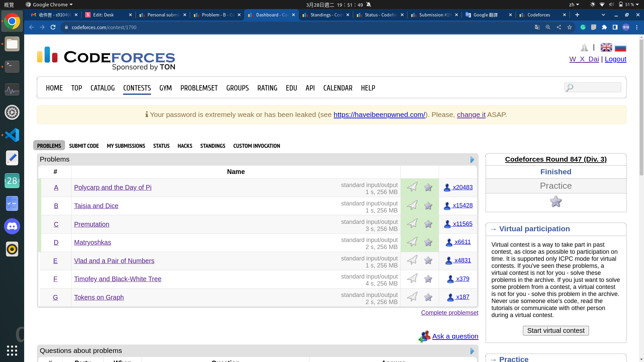Screen dimensions: 644x362
Task: Click the submit paper-plane icon for problem A
Action: [x=412, y=187]
